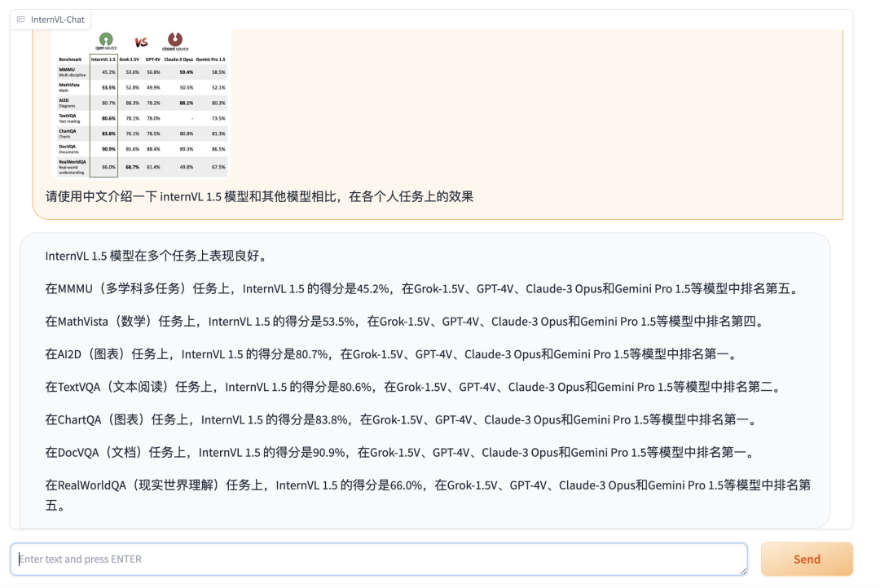Image resolution: width=880 pixels, height=588 pixels.
Task: Click the InternVL-Chat label
Action: click(57, 20)
